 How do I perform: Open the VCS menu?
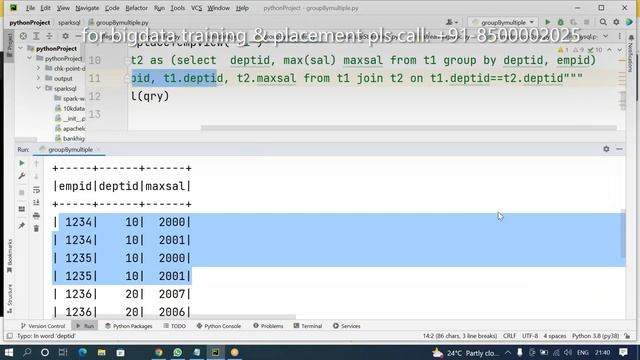coord(196,8)
